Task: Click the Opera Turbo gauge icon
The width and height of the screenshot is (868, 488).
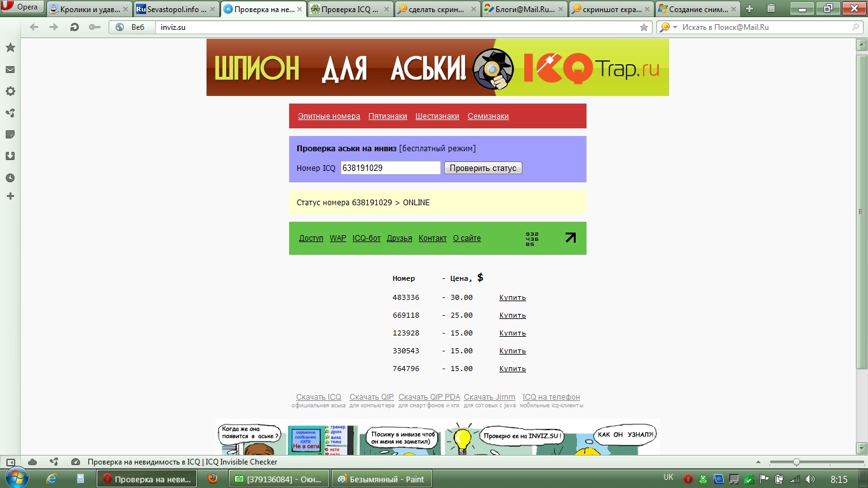Action: pyautogui.click(x=76, y=462)
